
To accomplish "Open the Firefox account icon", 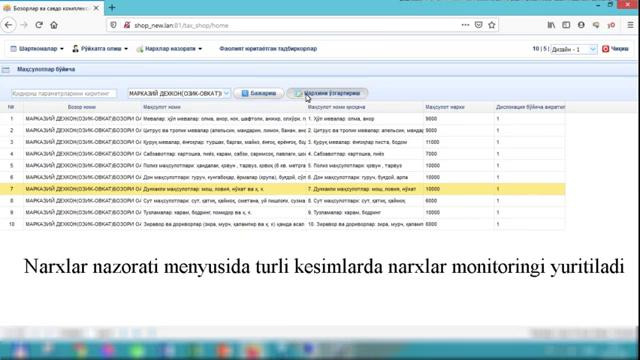I will tap(581, 25).
